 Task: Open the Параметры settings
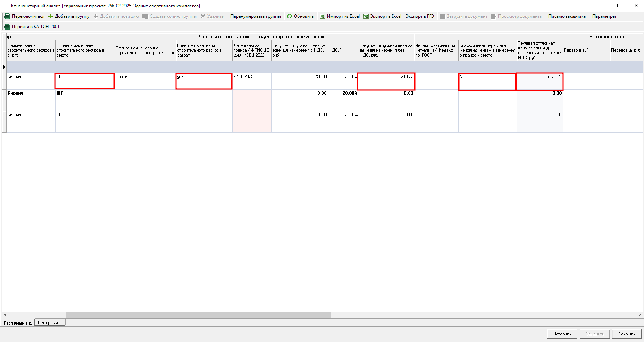[x=604, y=16]
